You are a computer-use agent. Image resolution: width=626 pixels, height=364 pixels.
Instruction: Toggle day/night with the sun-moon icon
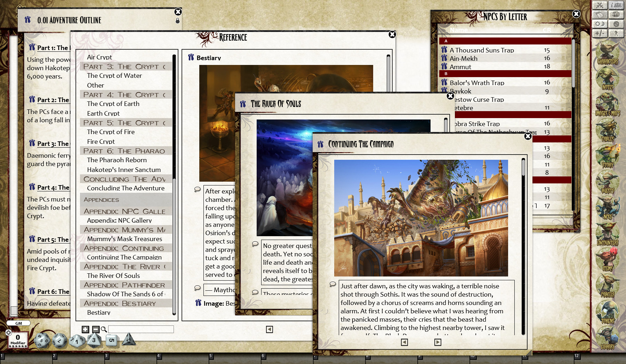point(600,24)
